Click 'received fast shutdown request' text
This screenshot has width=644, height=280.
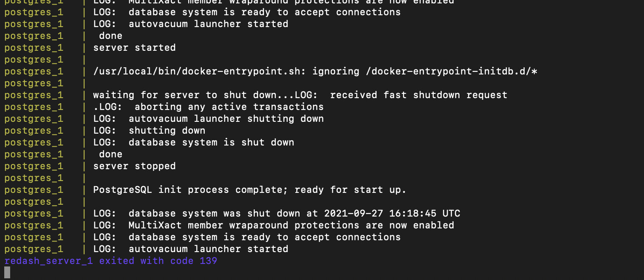(x=419, y=95)
